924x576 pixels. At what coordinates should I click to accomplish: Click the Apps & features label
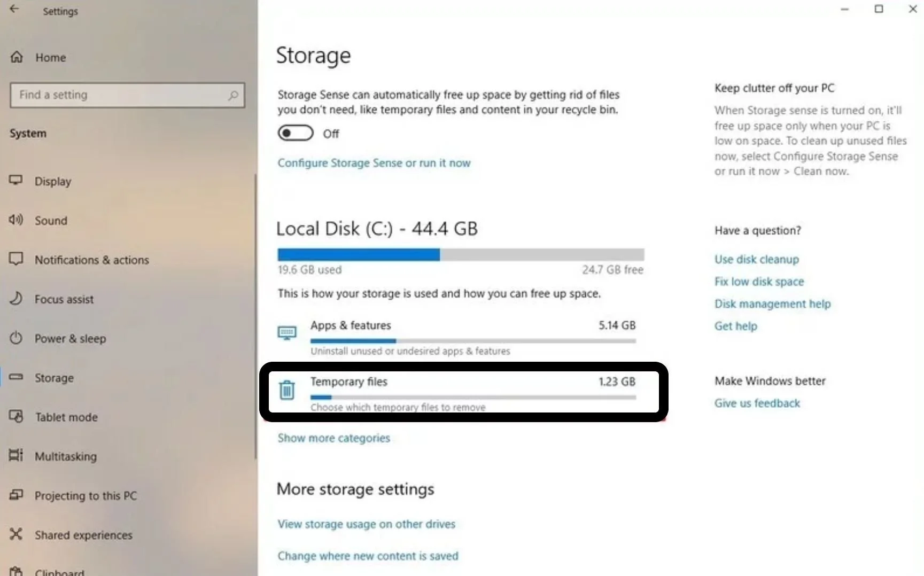click(351, 325)
